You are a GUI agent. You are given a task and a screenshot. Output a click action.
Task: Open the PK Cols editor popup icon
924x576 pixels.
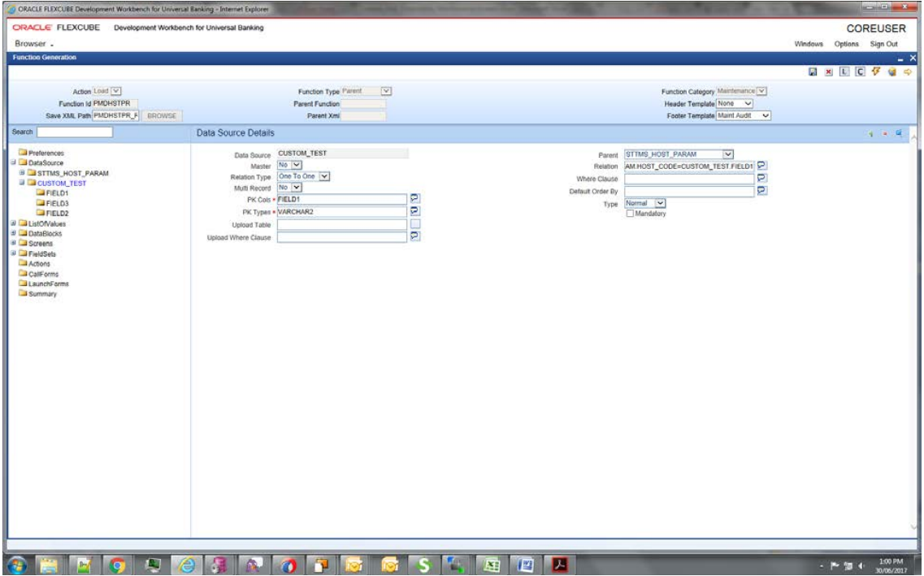click(x=414, y=198)
